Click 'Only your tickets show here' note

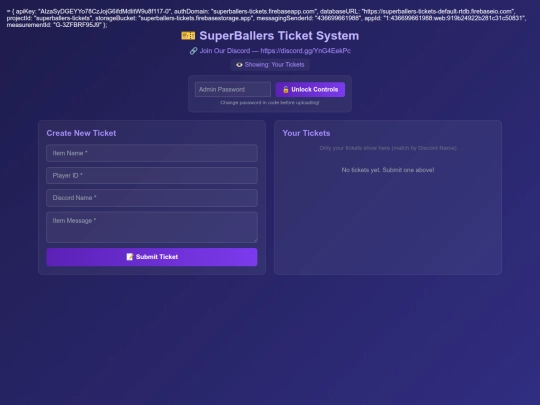[x=388, y=148]
